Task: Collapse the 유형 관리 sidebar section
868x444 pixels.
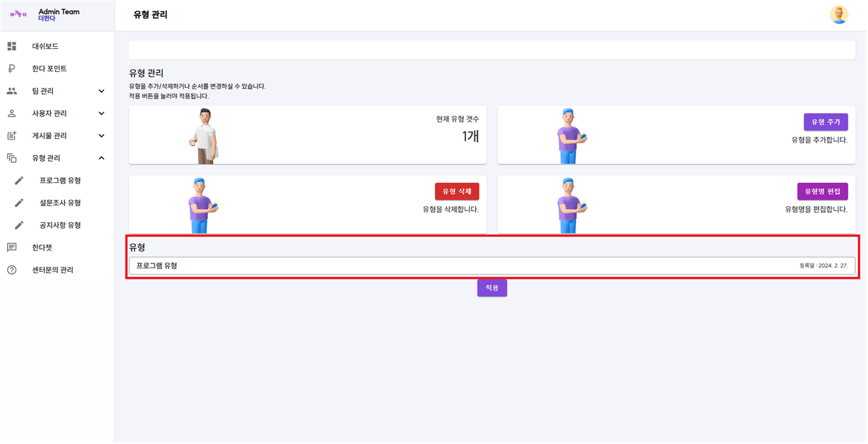Action: pos(101,158)
